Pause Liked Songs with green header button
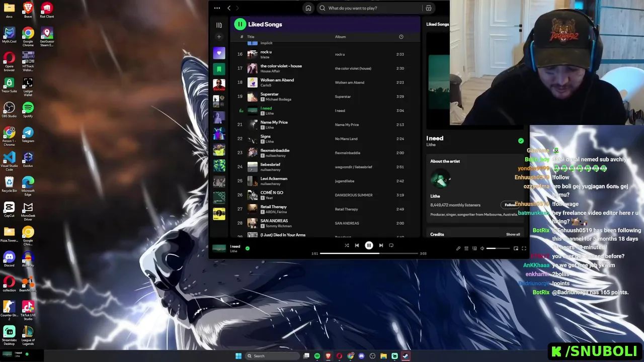The height and width of the screenshot is (362, 644). (240, 24)
